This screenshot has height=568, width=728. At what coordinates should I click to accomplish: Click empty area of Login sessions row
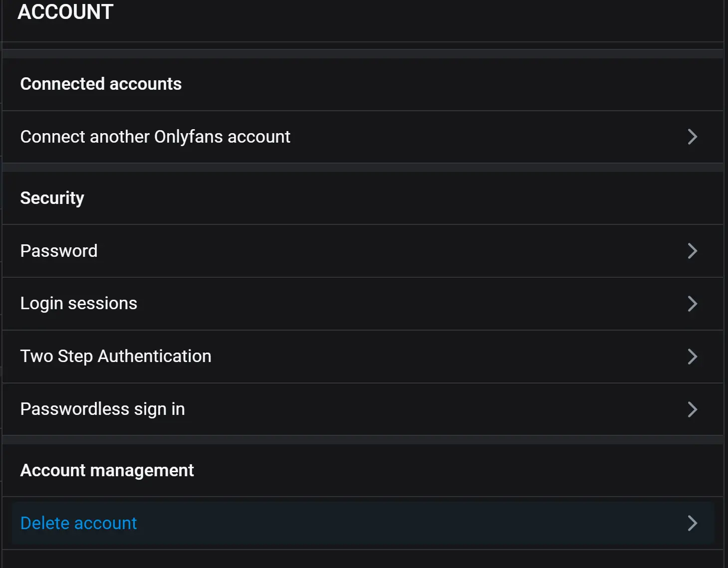(x=399, y=304)
